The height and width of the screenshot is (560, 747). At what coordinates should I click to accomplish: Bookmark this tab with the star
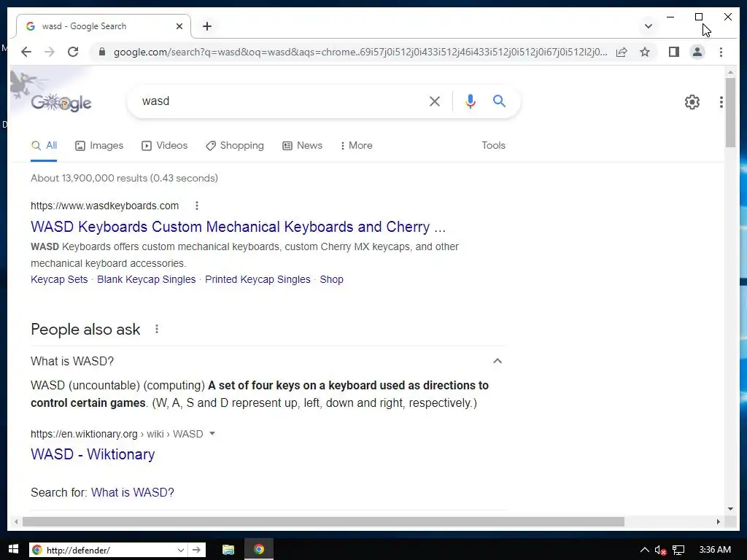645,52
